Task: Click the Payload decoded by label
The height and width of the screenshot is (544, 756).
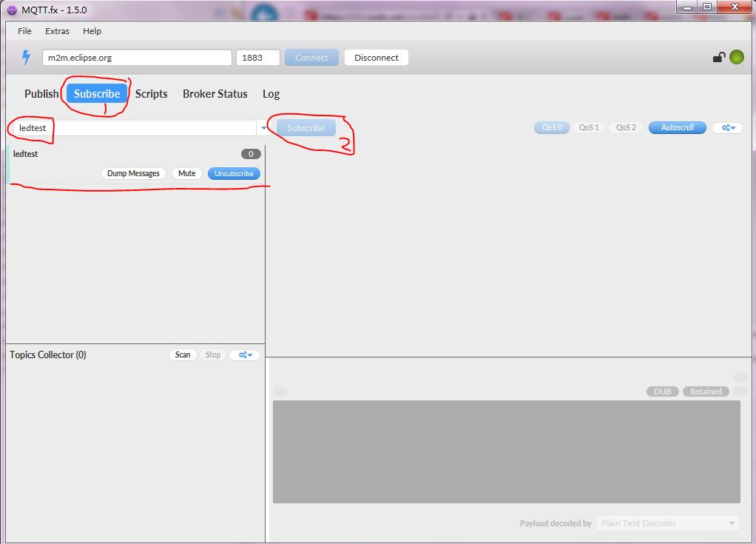Action: [556, 523]
